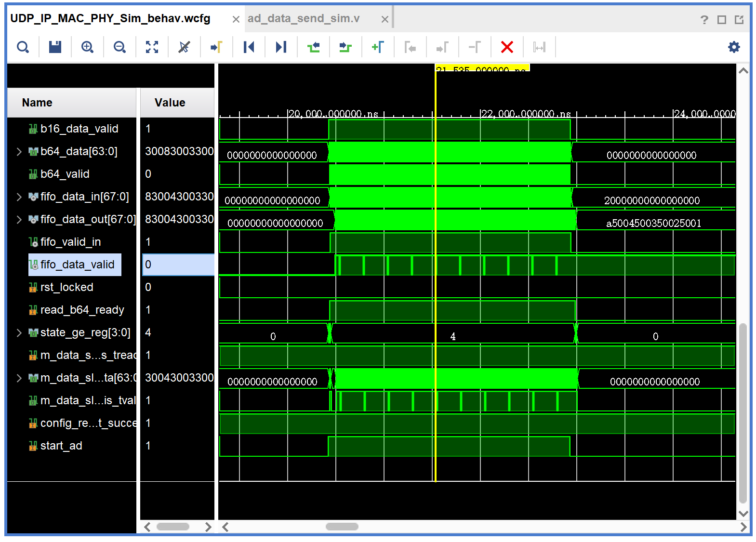Click the yellow cursor time marker label
Viewport: 756px width, 542px height.
coord(481,68)
